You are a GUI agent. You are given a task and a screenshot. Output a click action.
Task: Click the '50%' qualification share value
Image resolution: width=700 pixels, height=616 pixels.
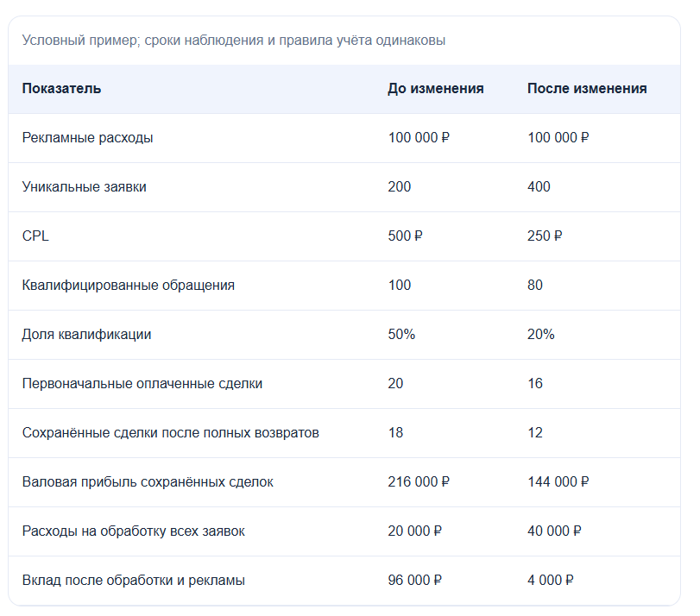[401, 334]
